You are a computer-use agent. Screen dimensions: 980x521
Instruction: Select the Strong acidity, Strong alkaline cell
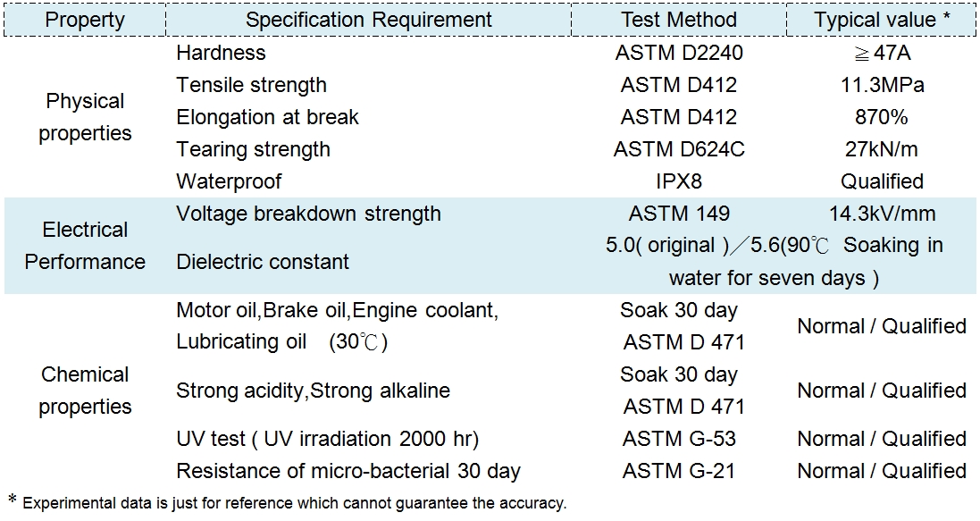click(x=313, y=391)
